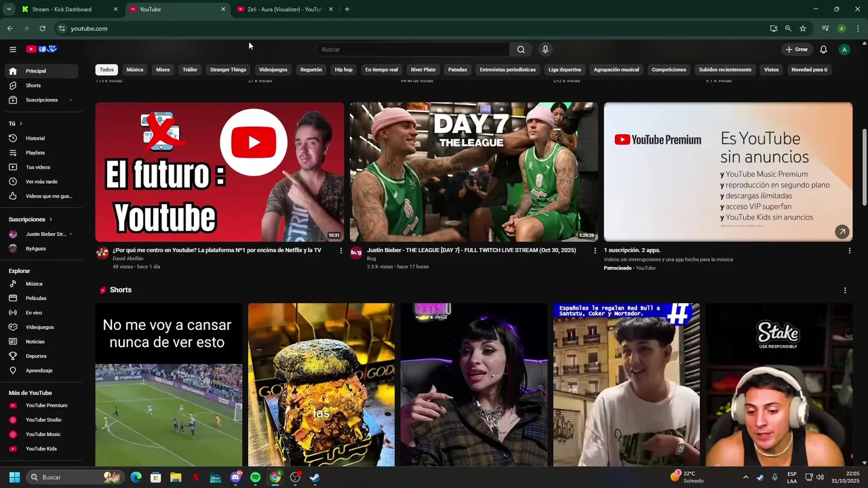Open Steam from the taskbar
Viewport: 868px width, 488px height.
click(315, 477)
